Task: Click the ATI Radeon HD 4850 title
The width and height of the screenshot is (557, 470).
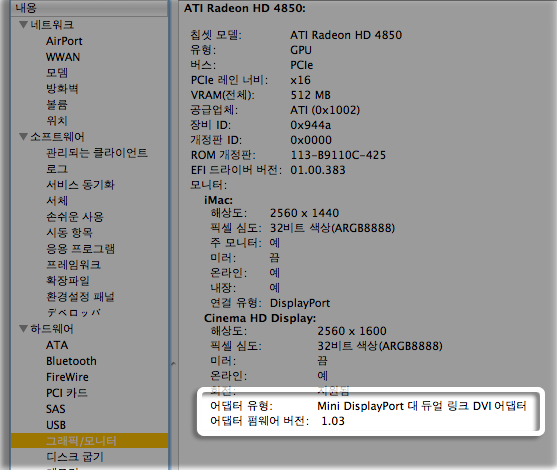Action: point(245,8)
